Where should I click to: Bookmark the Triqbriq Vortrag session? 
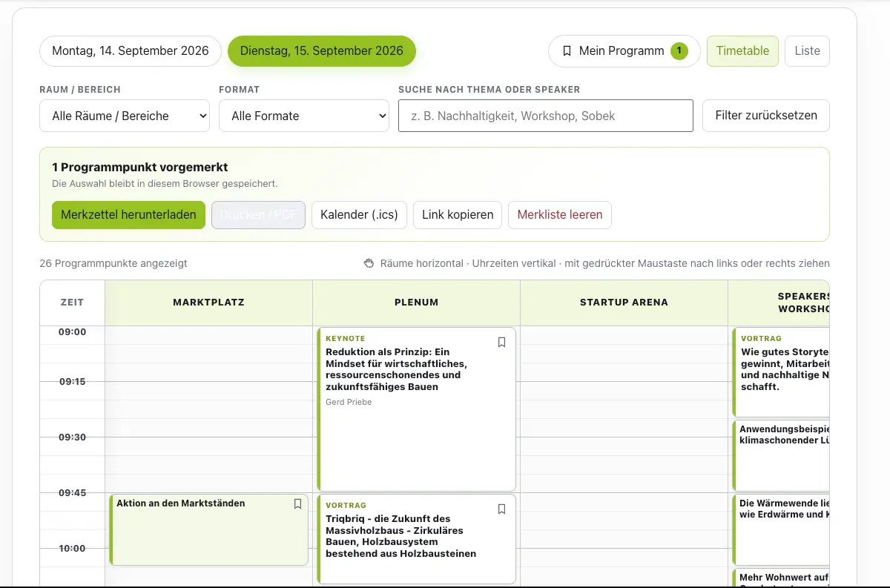coord(501,509)
